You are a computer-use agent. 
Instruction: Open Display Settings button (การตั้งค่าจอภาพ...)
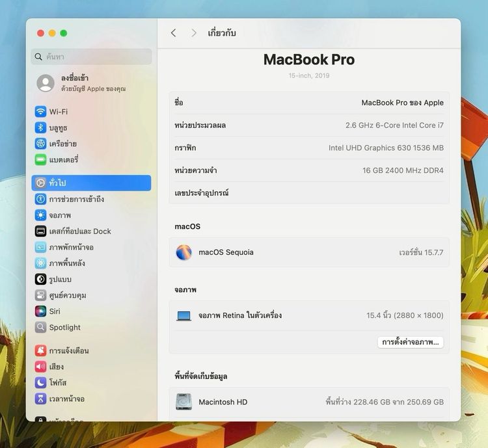coord(411,342)
